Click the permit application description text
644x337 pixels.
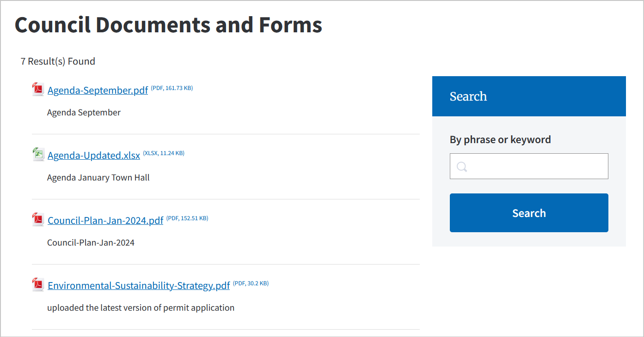coord(140,307)
